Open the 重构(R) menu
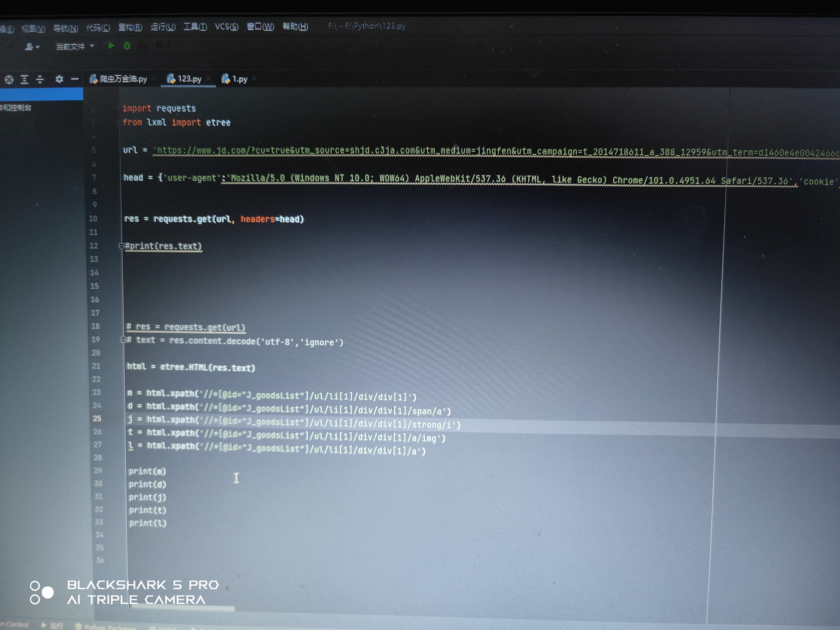 click(x=130, y=27)
